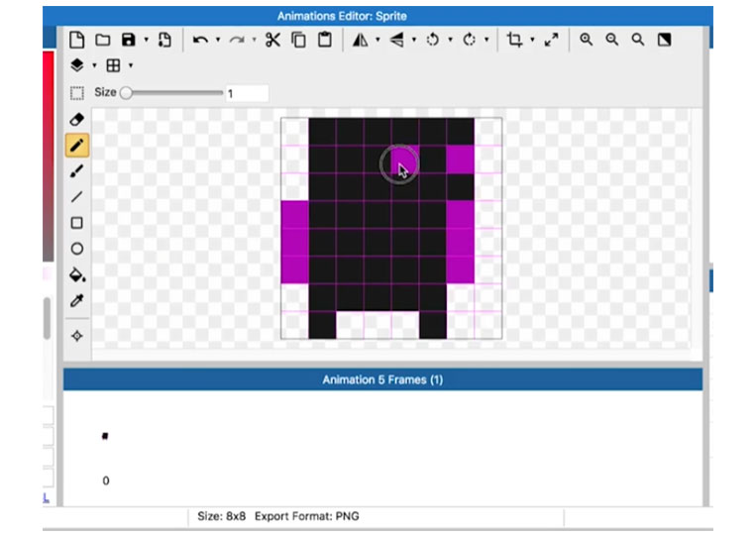756x536 pixels.
Task: Open save options dropdown arrow
Action: (146, 40)
